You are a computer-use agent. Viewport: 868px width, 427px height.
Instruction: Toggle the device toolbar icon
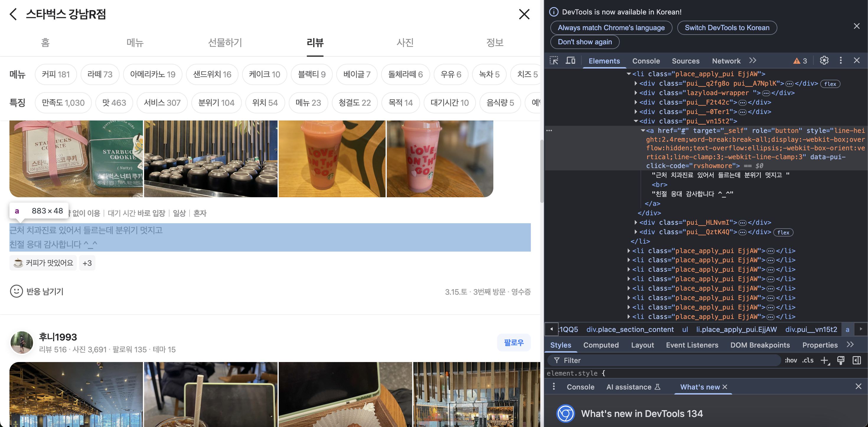[570, 61]
